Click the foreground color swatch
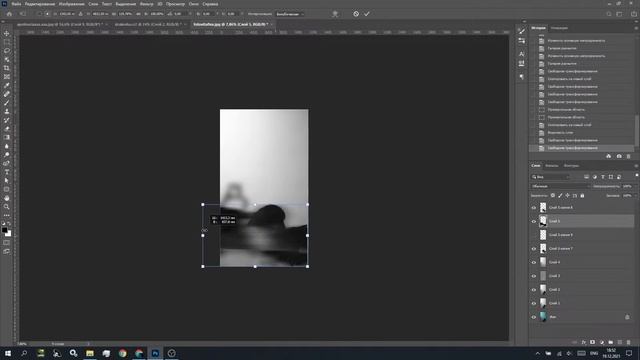 pyautogui.click(x=4, y=230)
